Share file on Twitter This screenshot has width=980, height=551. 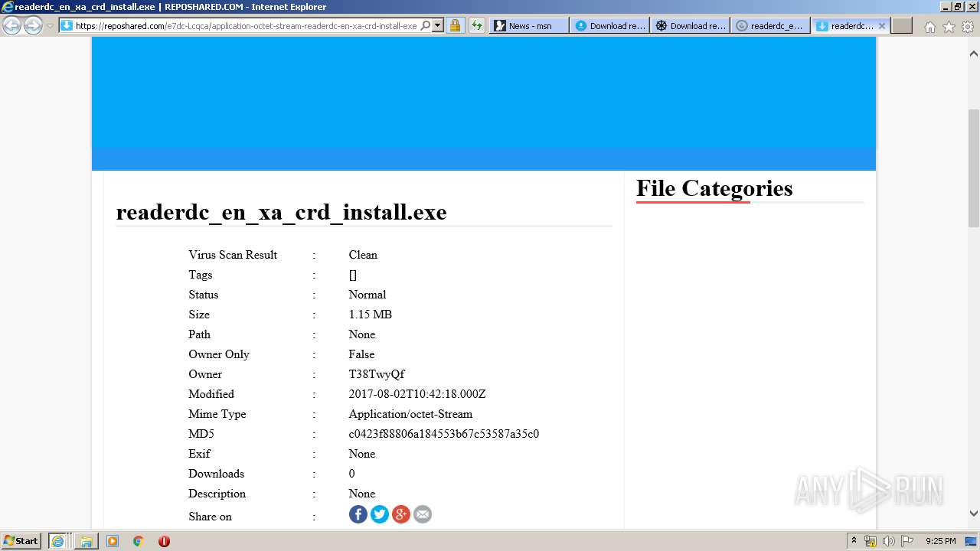(x=379, y=514)
